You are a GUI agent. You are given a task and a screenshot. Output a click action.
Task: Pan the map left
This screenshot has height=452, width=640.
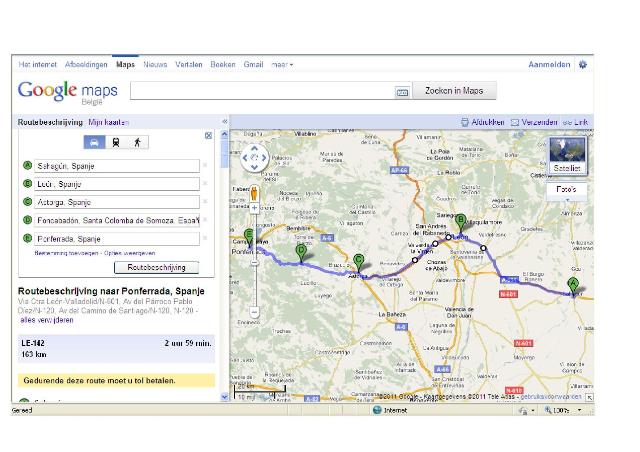[x=245, y=158]
